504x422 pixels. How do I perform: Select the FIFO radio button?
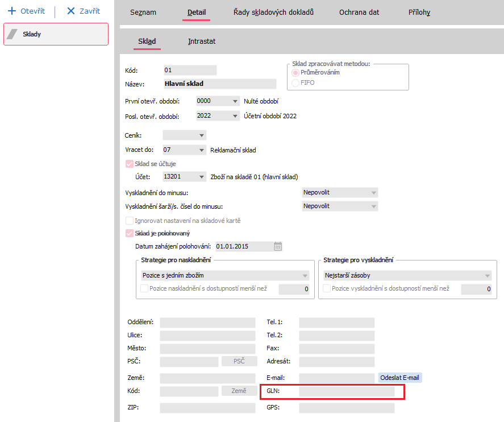tap(295, 83)
